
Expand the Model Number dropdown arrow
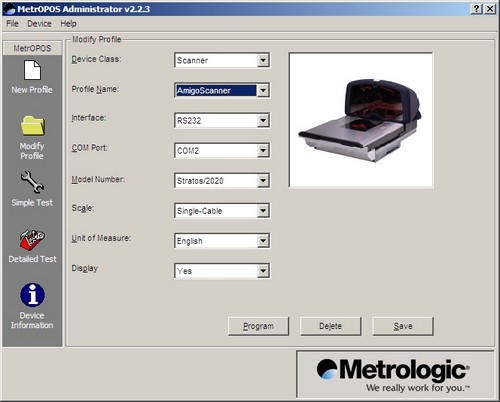263,181
